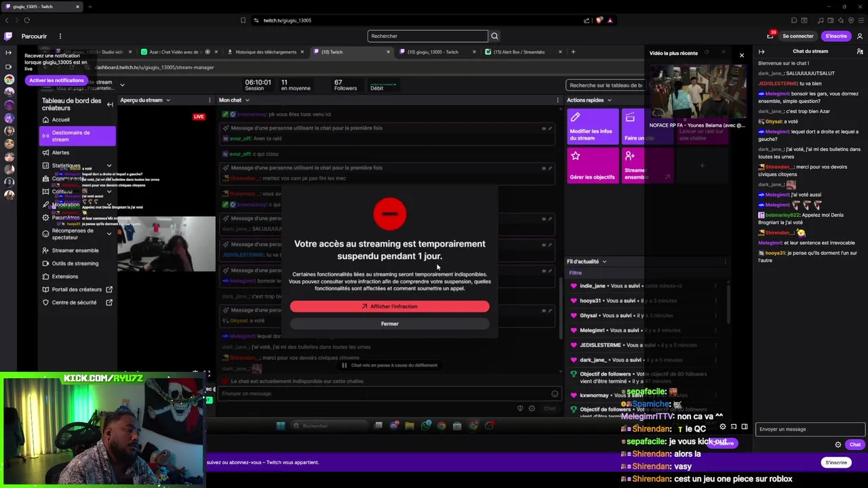Expand the left followed channels sidebar

pos(8,52)
